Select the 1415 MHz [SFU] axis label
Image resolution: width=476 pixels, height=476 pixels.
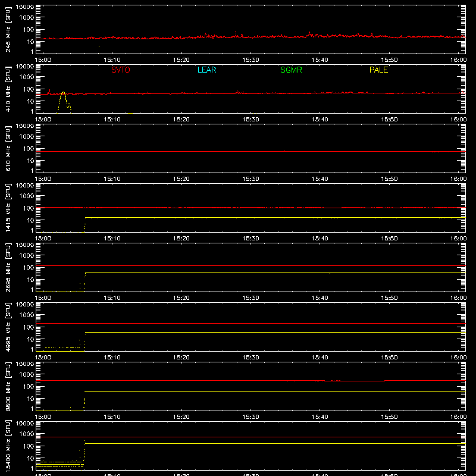(8, 208)
